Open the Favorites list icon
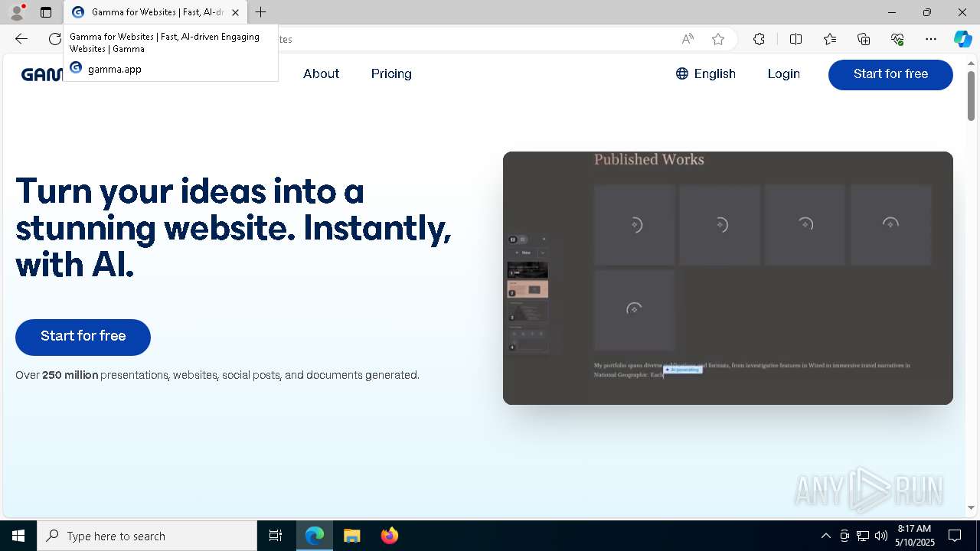The height and width of the screenshot is (551, 980). coord(830,39)
